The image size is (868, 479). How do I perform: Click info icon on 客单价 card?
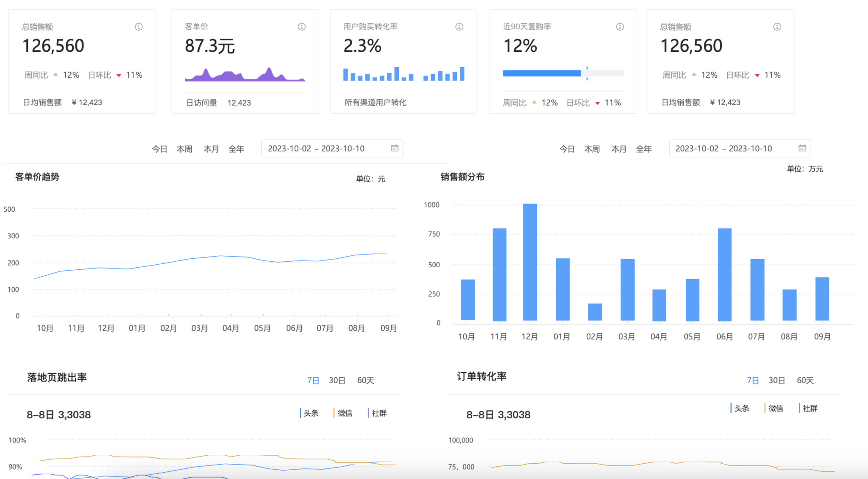302,27
